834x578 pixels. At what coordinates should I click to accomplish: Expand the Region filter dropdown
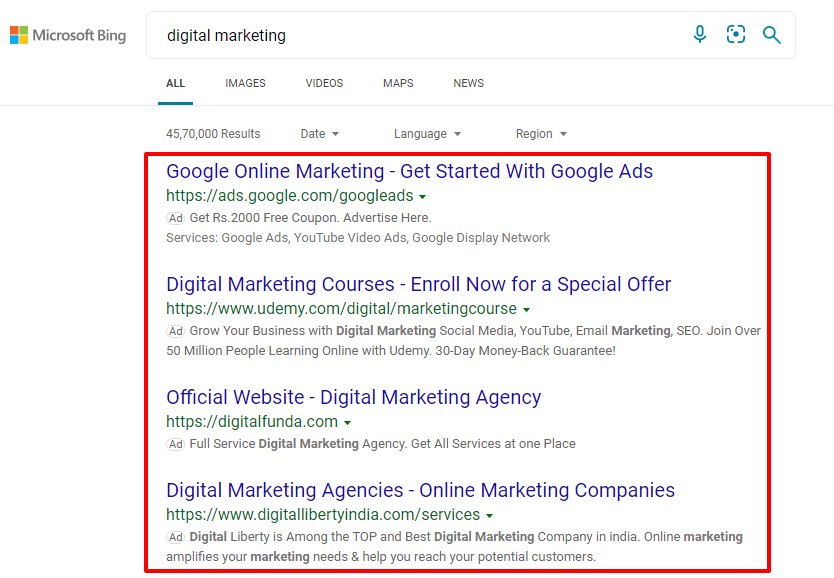click(x=541, y=134)
